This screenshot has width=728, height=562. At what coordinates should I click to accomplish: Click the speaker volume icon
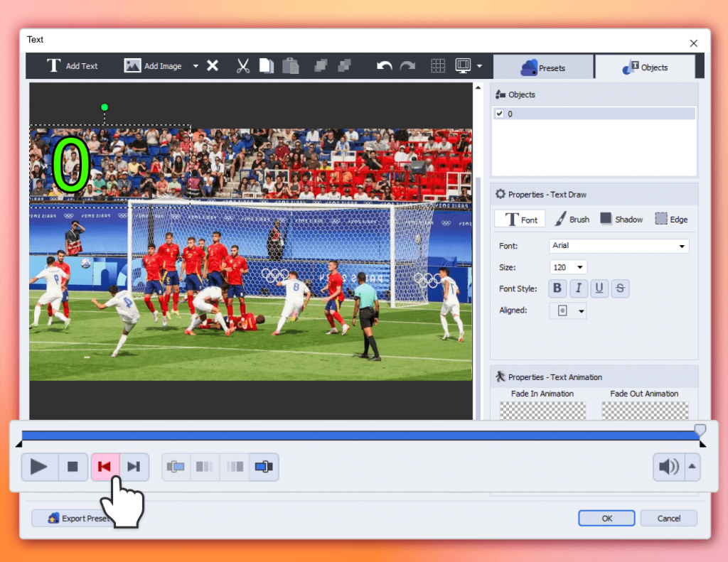[668, 467]
